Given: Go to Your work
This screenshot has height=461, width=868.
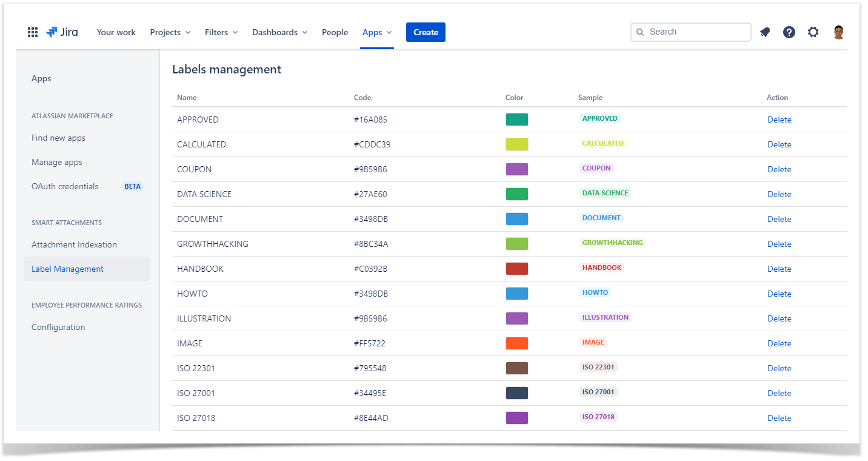Looking at the screenshot, I should tap(116, 32).
